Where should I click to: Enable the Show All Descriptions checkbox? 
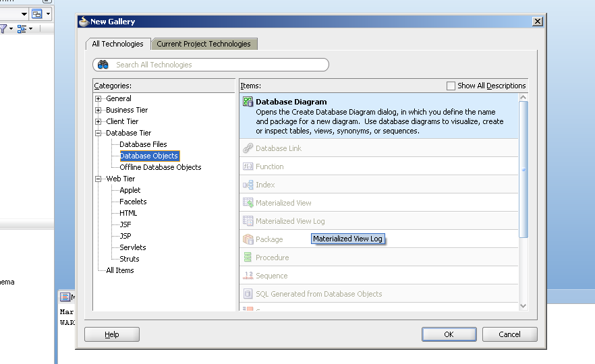point(451,86)
